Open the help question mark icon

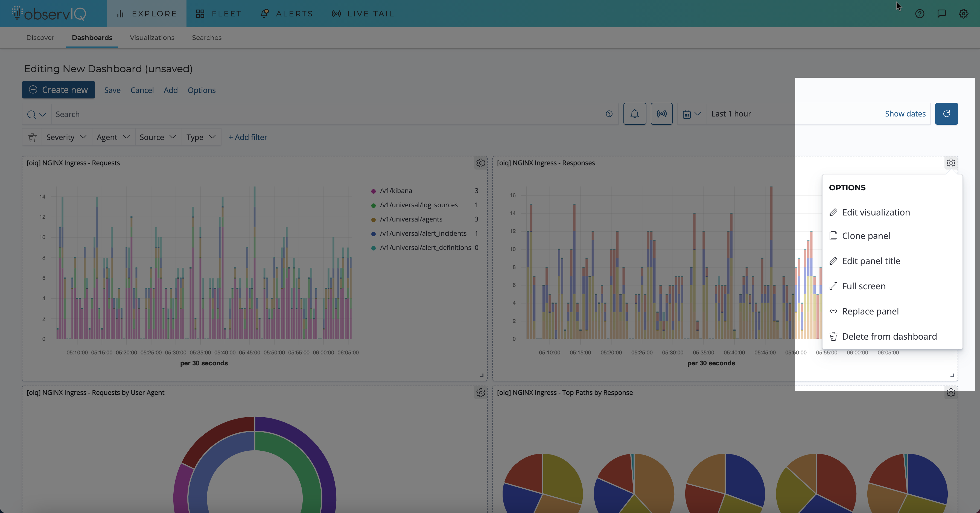[x=920, y=14]
